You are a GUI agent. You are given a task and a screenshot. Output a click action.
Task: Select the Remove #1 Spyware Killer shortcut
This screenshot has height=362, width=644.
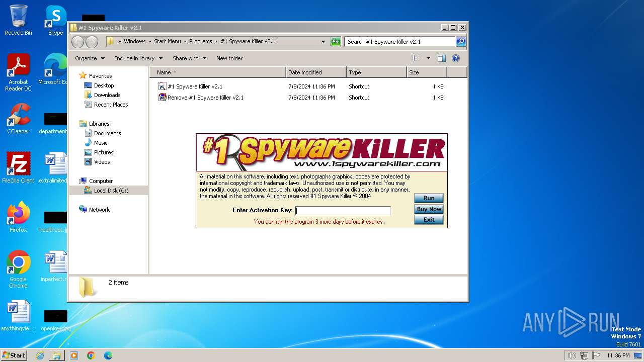[x=201, y=98]
